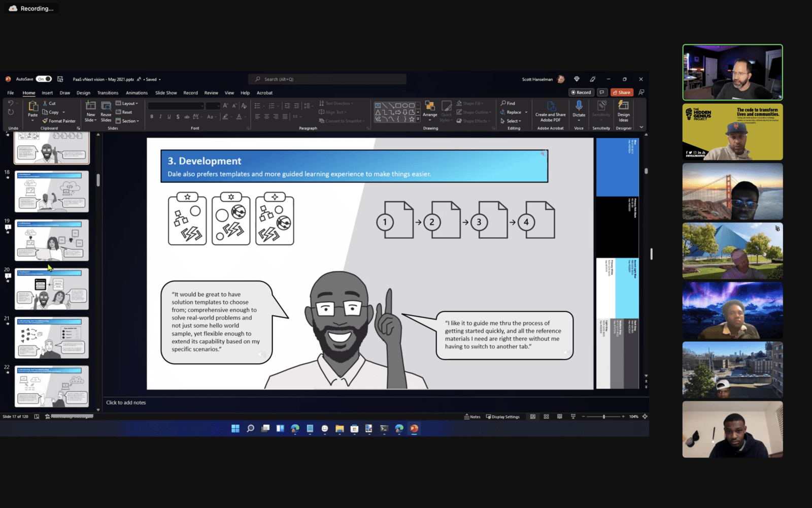This screenshot has height=508, width=812.
Task: Switch to the Slide Show tab
Action: pos(166,93)
